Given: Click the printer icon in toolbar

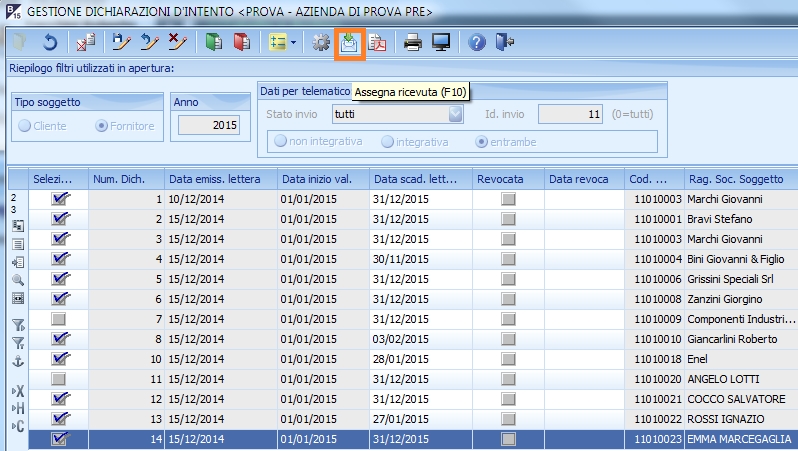Looking at the screenshot, I should 412,42.
